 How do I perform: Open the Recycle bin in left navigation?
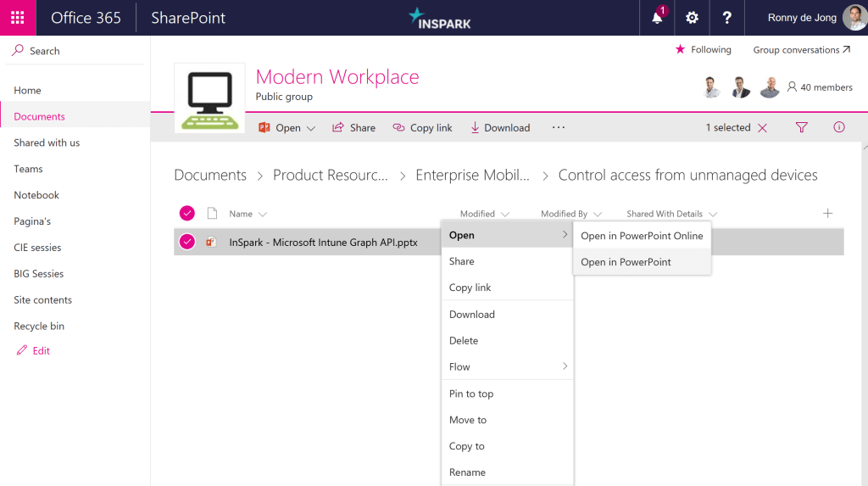[x=39, y=327]
